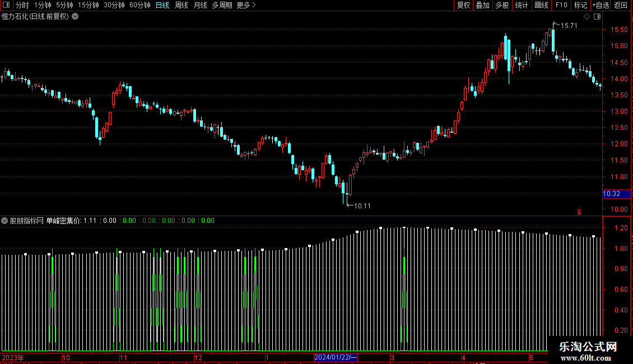Viewport: 633px width, 364px height.
Task: Click the diamond icon above chart
Action: click(x=587, y=17)
